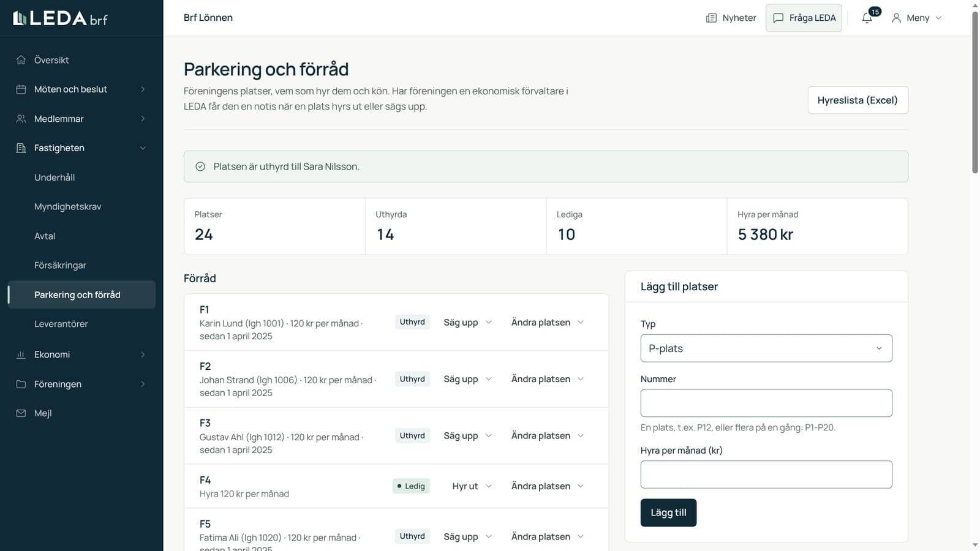Image resolution: width=980 pixels, height=551 pixels.
Task: Open the Typ P-plats dropdown
Action: pyautogui.click(x=766, y=348)
